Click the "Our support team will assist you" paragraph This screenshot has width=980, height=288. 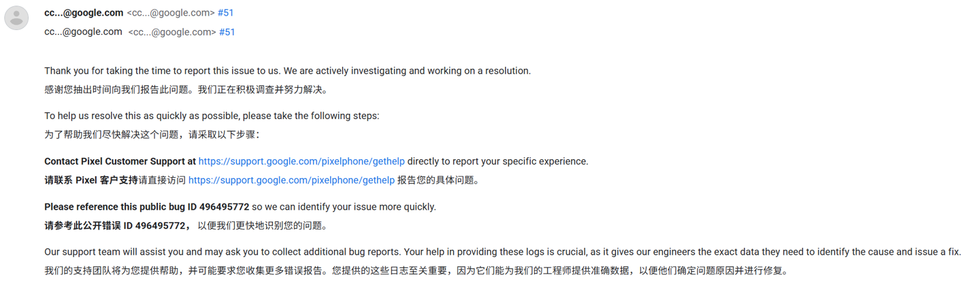(x=502, y=252)
